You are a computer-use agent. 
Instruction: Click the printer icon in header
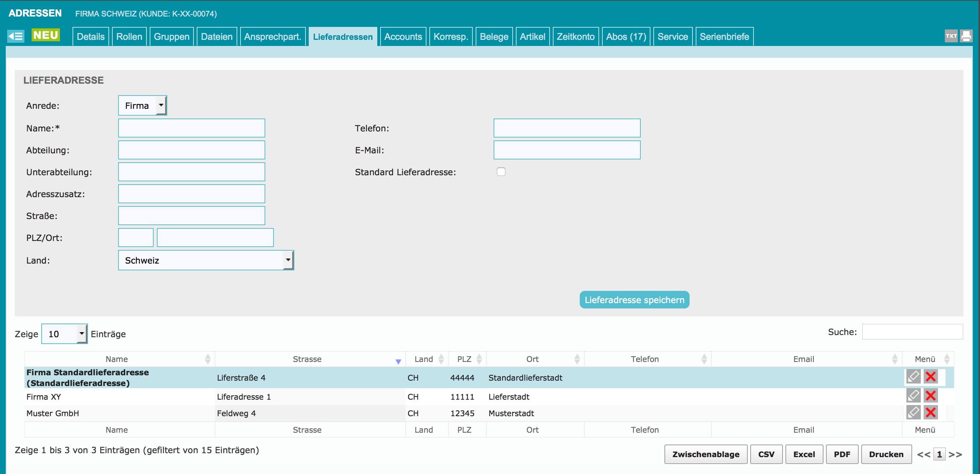(x=966, y=36)
